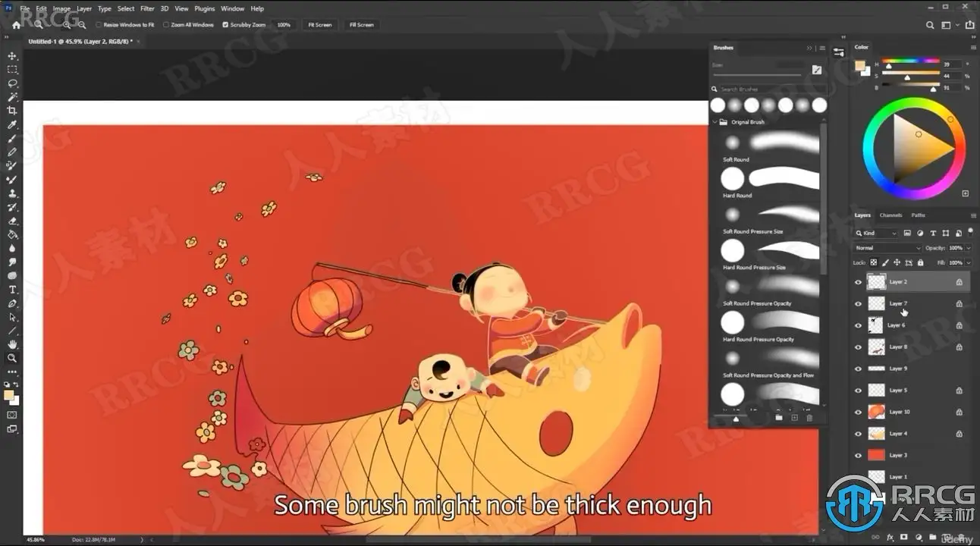
Task: Open the Brushes panel flyout menu
Action: [822, 48]
